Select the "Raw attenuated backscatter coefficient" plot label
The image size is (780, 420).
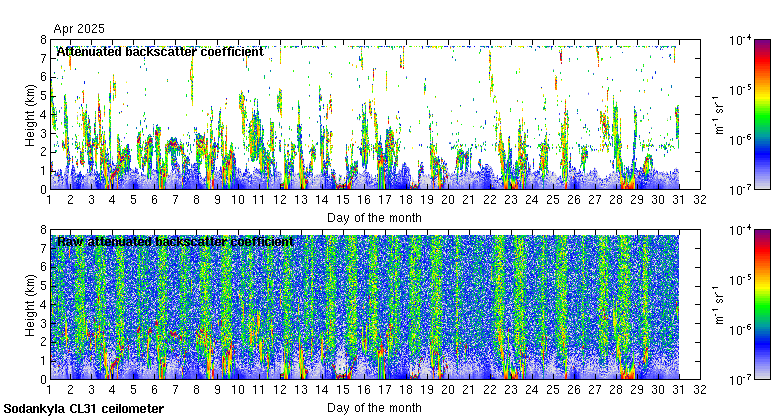175,242
